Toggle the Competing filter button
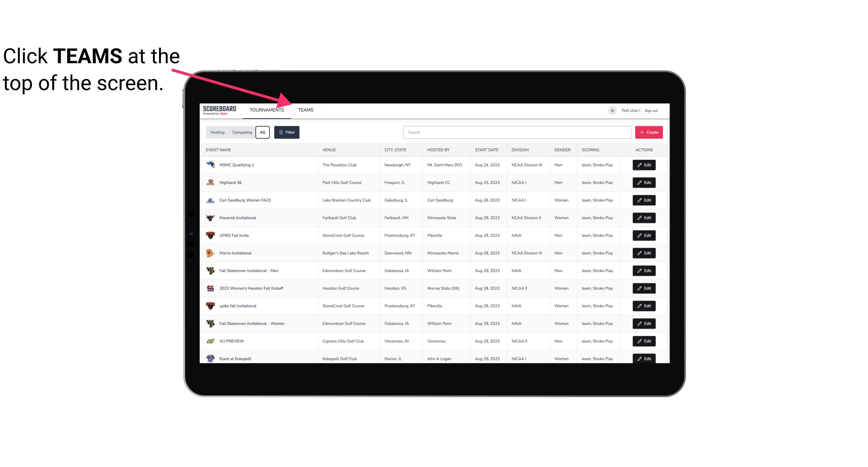The width and height of the screenshot is (868, 467). (x=242, y=132)
